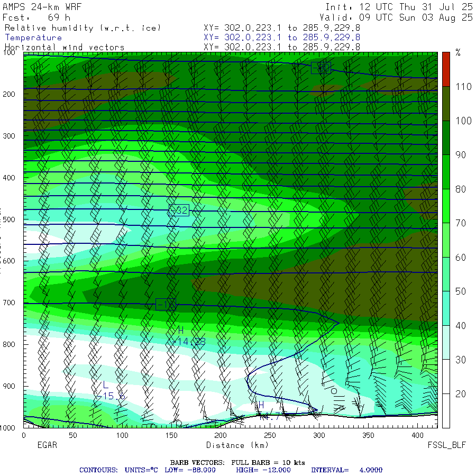Viewport: 476px width, 476px height.
Task: Click the '100' pressure level at the axis top
Action: (9, 52)
